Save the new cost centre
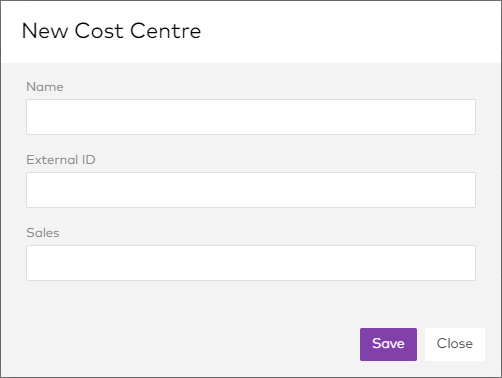The height and width of the screenshot is (378, 502). [388, 344]
